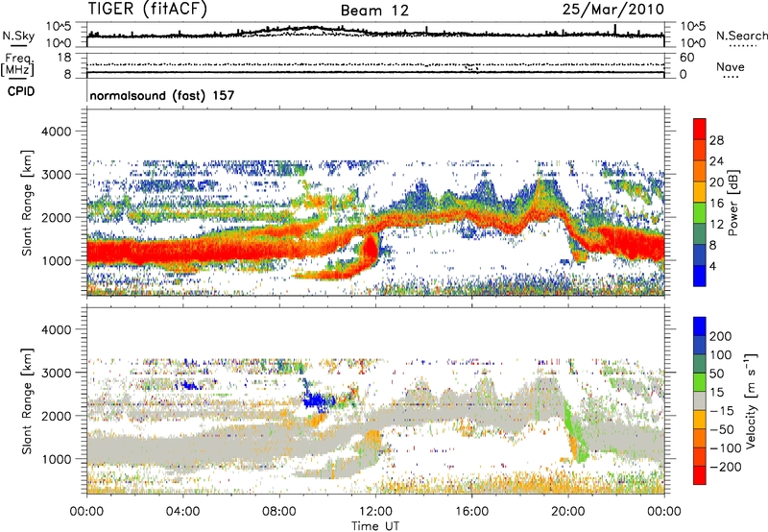Select the Freq. [MHz] label
The height and width of the screenshot is (532, 768).
17,65
